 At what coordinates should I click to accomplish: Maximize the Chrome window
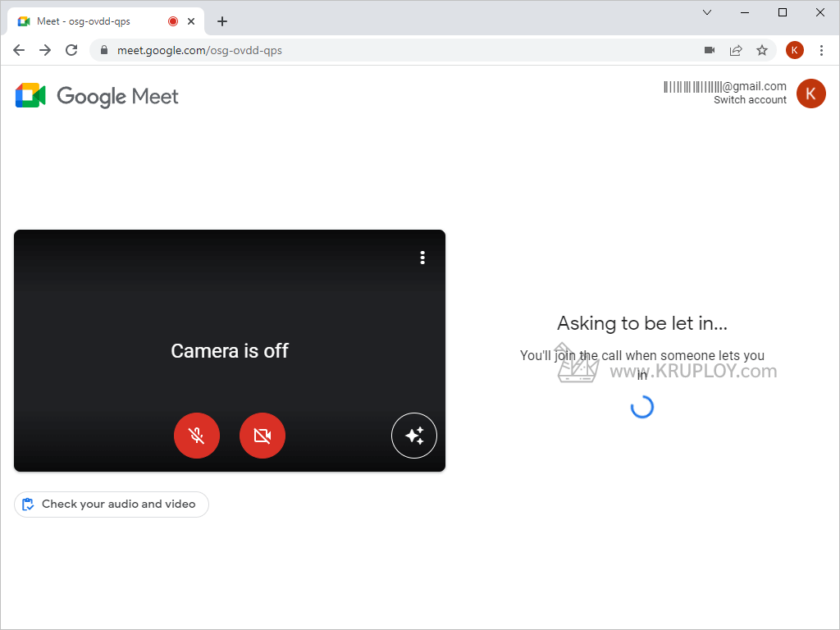(x=782, y=12)
